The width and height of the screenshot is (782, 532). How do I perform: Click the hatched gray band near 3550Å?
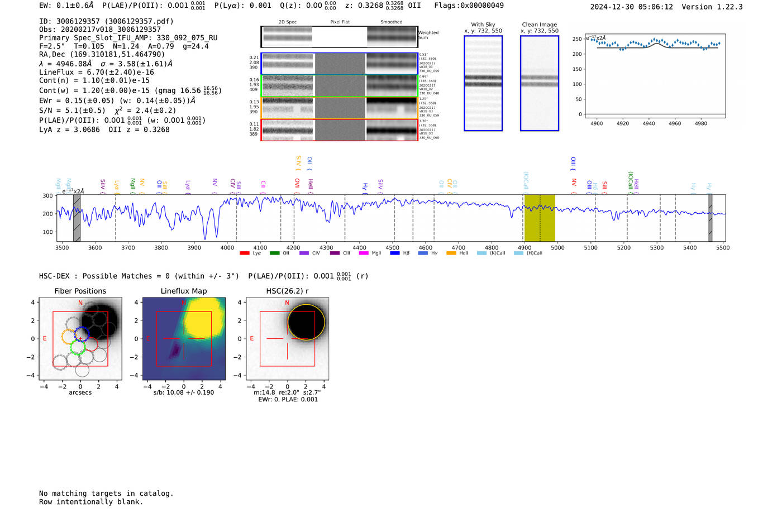[x=77, y=218]
